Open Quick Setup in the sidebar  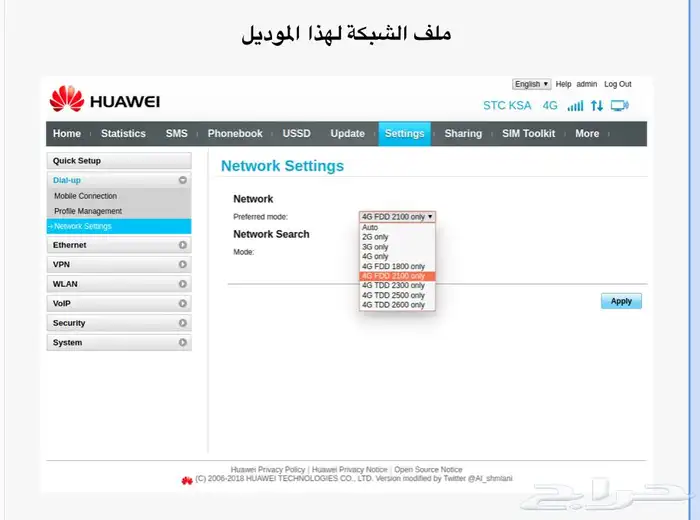[x=119, y=161]
